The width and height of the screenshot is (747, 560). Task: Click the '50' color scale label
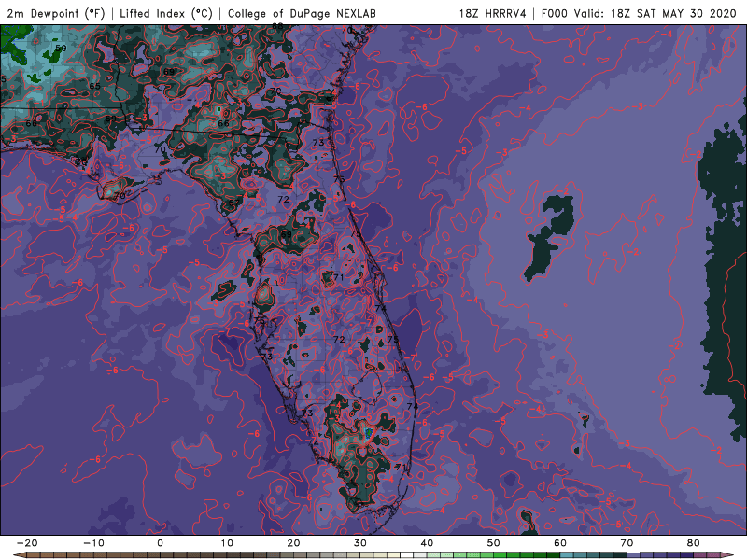(494, 543)
